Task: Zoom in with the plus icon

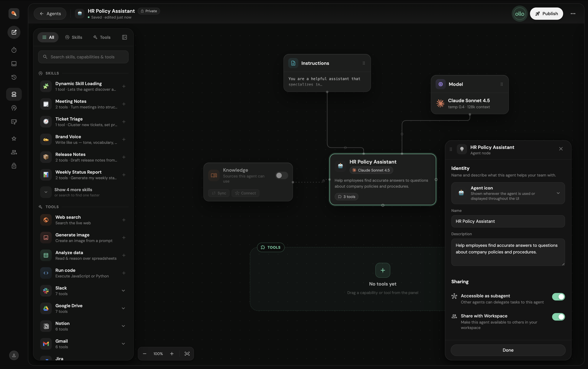Action: click(172, 354)
